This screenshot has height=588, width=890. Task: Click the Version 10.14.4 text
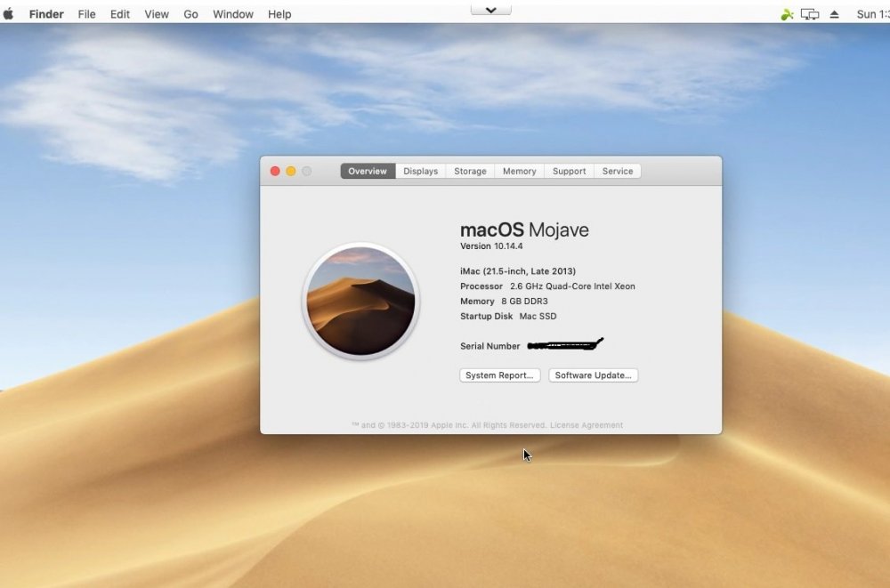pyautogui.click(x=491, y=246)
